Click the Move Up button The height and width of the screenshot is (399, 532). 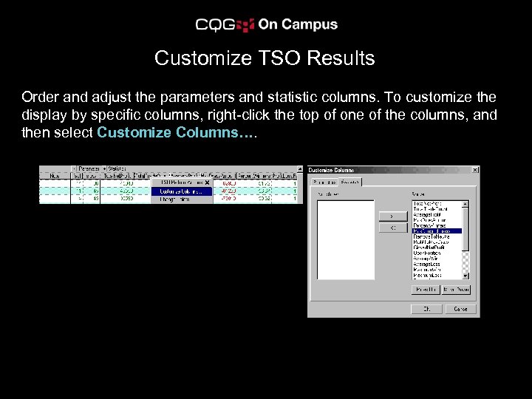[426, 290]
